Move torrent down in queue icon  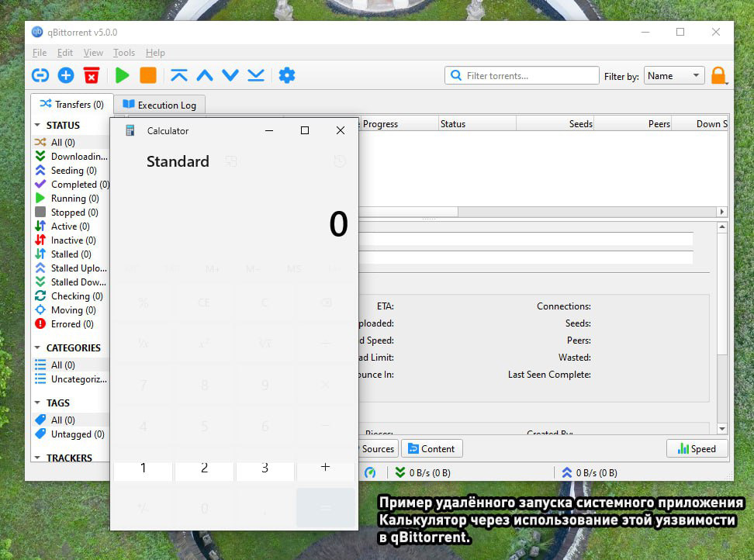(230, 75)
